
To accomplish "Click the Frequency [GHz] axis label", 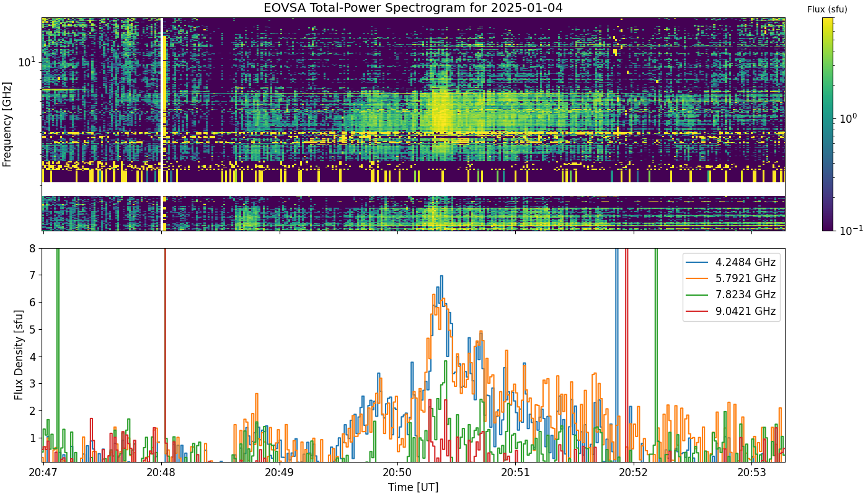I will [7, 124].
